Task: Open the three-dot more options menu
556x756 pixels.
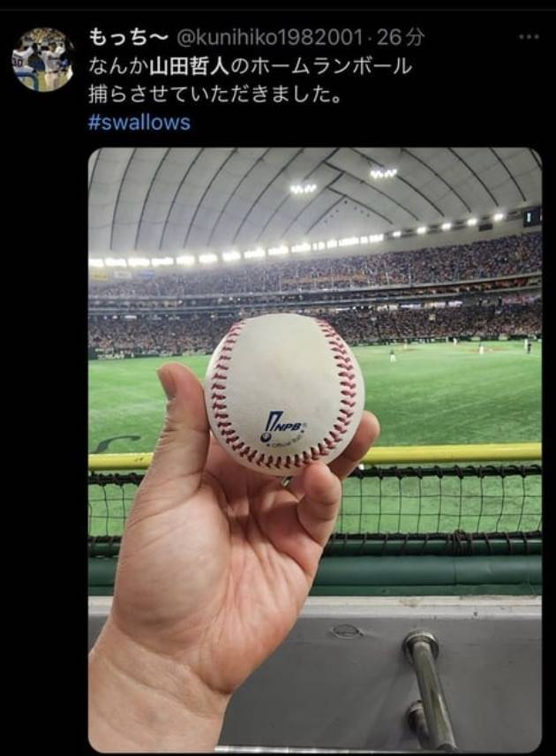Action: tap(529, 36)
